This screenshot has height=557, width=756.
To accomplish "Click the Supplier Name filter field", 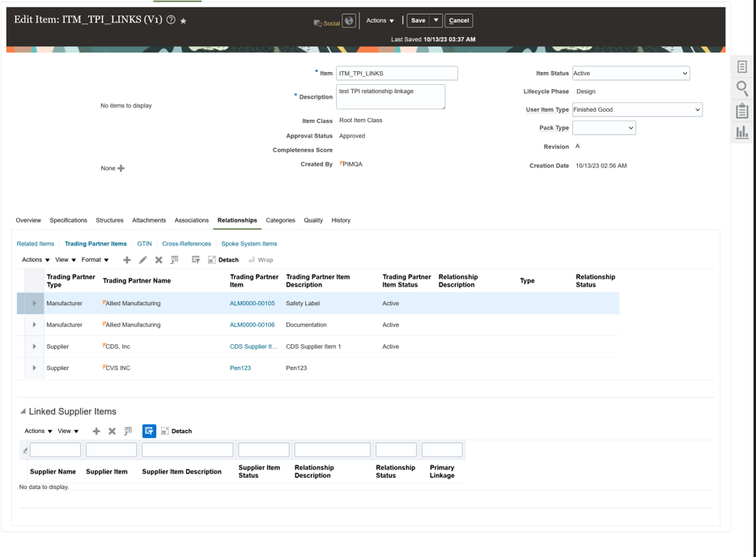I will point(55,450).
